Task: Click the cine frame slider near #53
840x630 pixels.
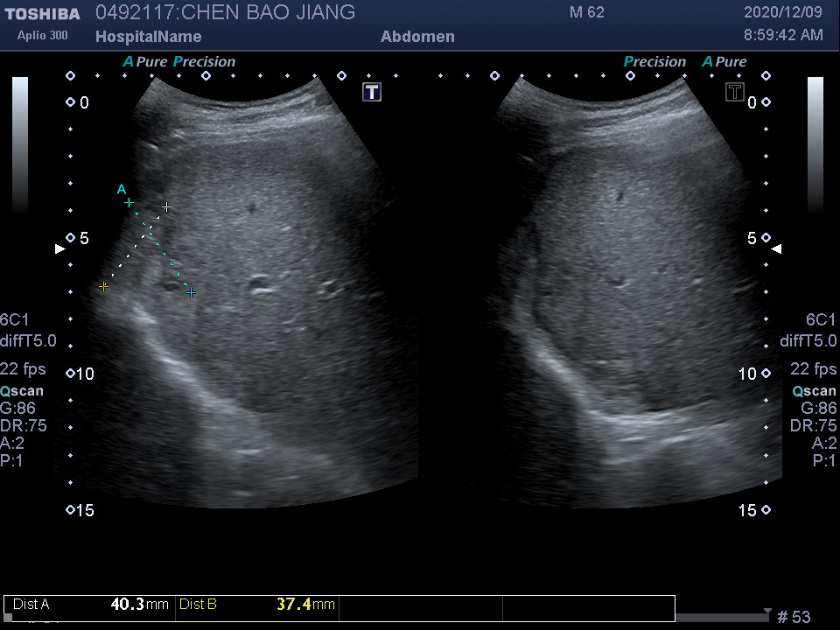Action: pyautogui.click(x=721, y=617)
